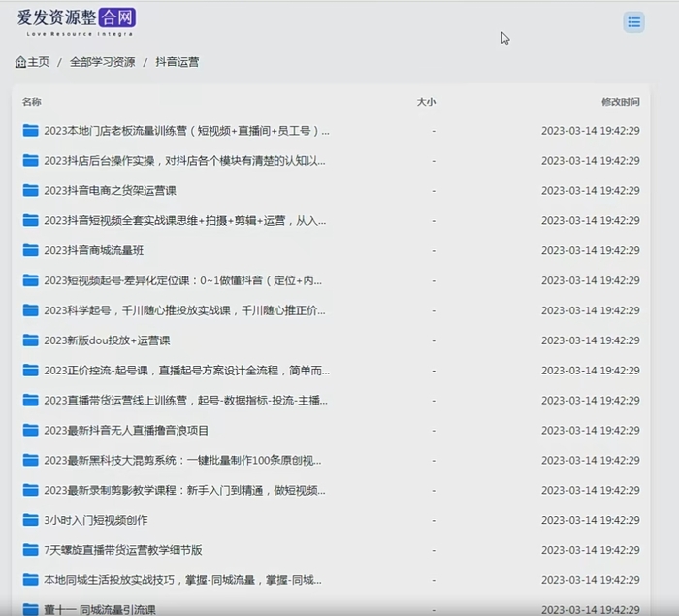Open folder 2023直播带货运营线上训练营
This screenshot has height=616, width=679.
186,401
